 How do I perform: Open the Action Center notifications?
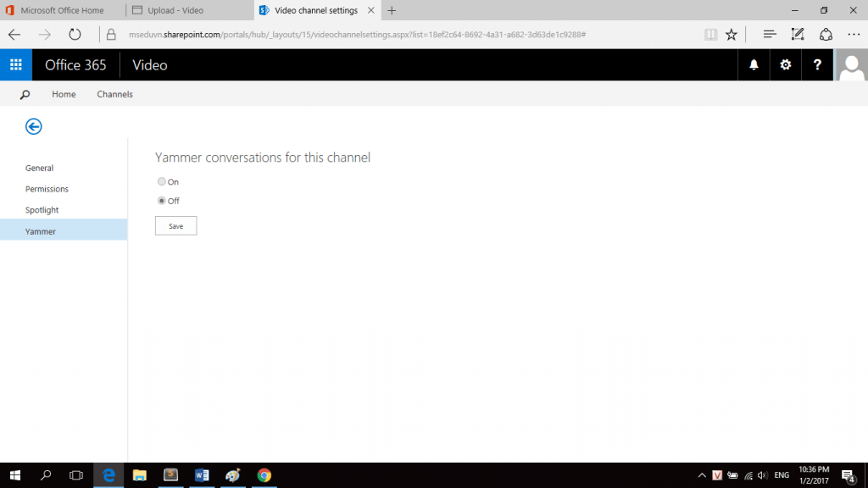(x=849, y=475)
